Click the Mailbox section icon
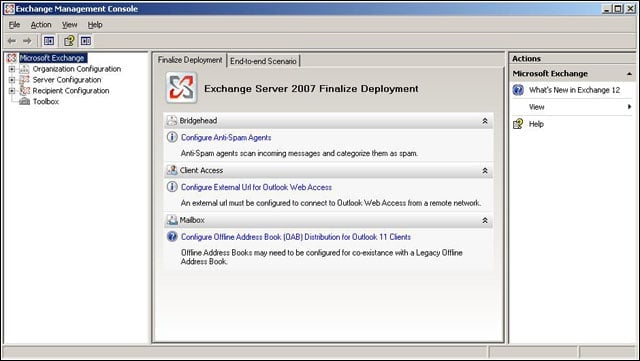Image resolution: width=640 pixels, height=361 pixels. pyautogui.click(x=172, y=220)
